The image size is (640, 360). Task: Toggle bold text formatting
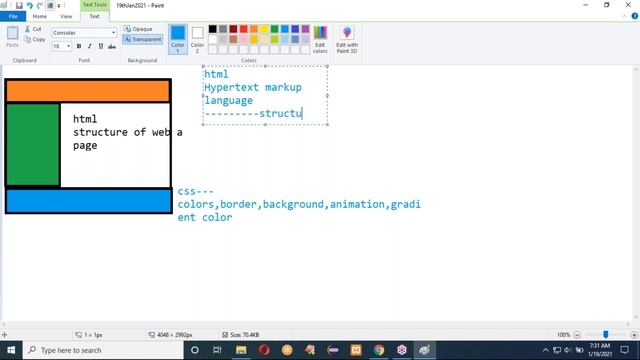pos(79,46)
